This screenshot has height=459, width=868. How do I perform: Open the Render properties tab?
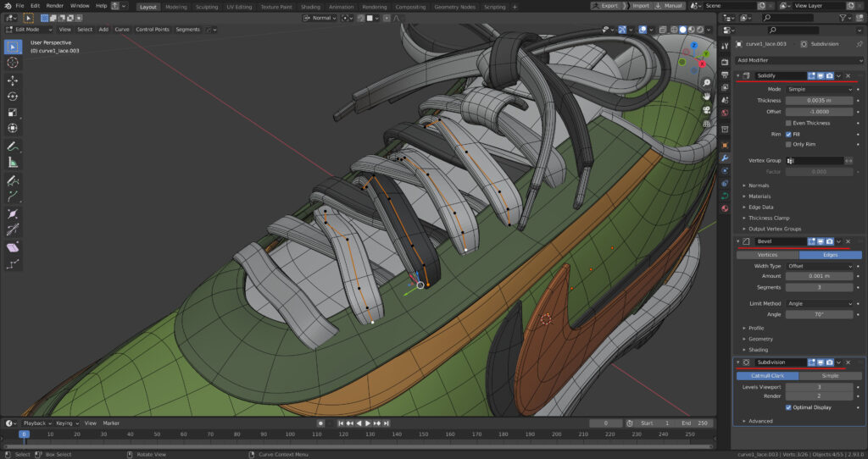pyautogui.click(x=725, y=62)
